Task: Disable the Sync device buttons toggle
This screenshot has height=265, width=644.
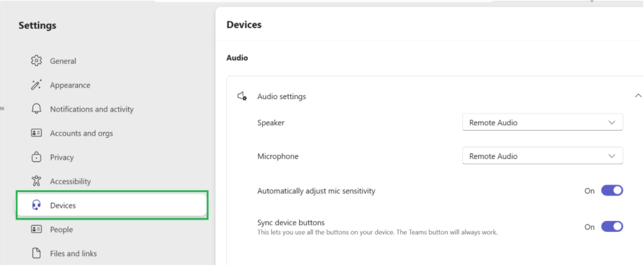Action: pos(612,226)
